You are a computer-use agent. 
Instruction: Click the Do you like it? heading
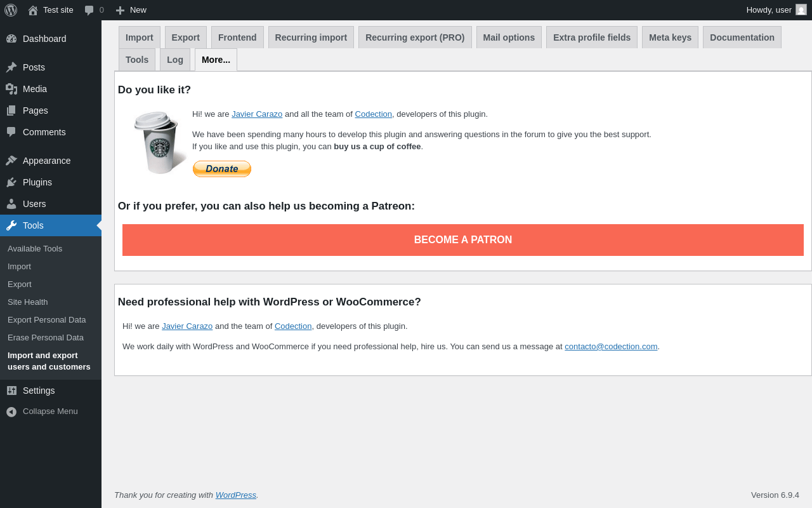(154, 90)
